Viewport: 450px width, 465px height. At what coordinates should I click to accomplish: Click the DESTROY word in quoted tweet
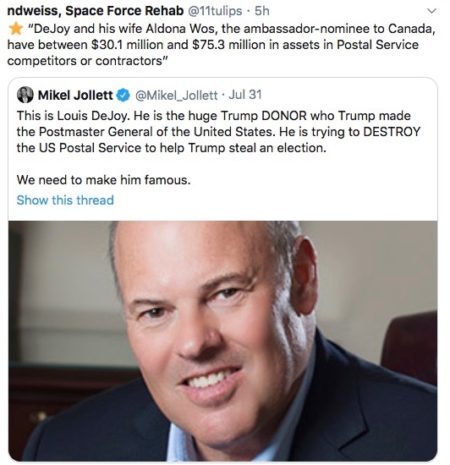(x=392, y=132)
